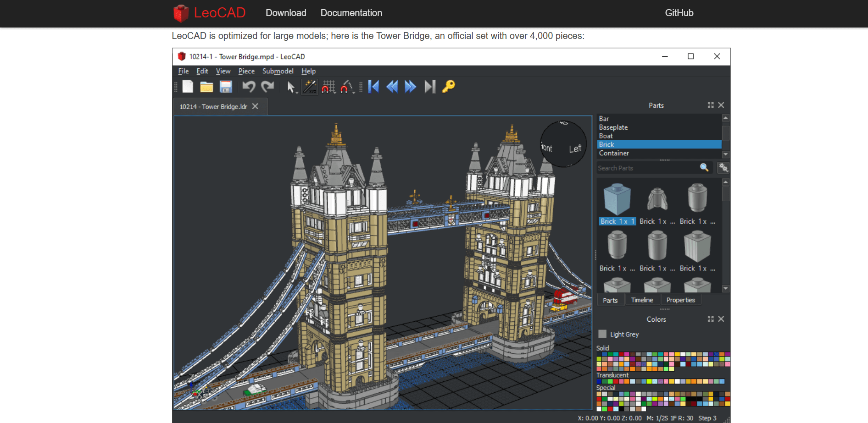Toggle the relative transform wand XYZ button
This screenshot has width=868, height=423.
[310, 87]
